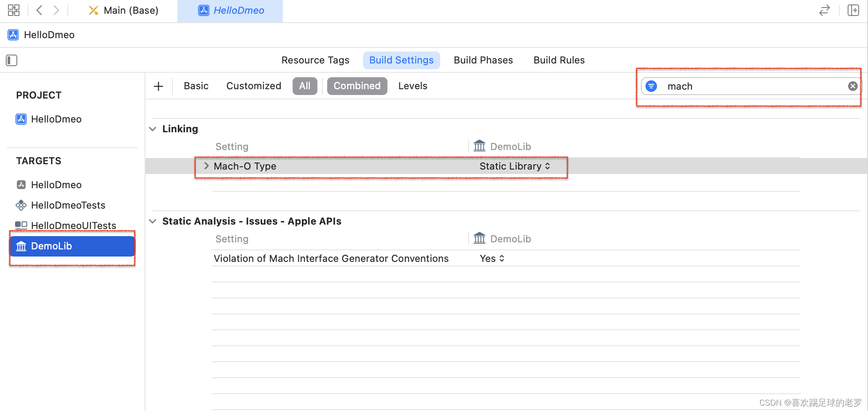This screenshot has height=411, width=868.
Task: Click Violation of Mach Interface Generator Conventions
Action: click(331, 258)
